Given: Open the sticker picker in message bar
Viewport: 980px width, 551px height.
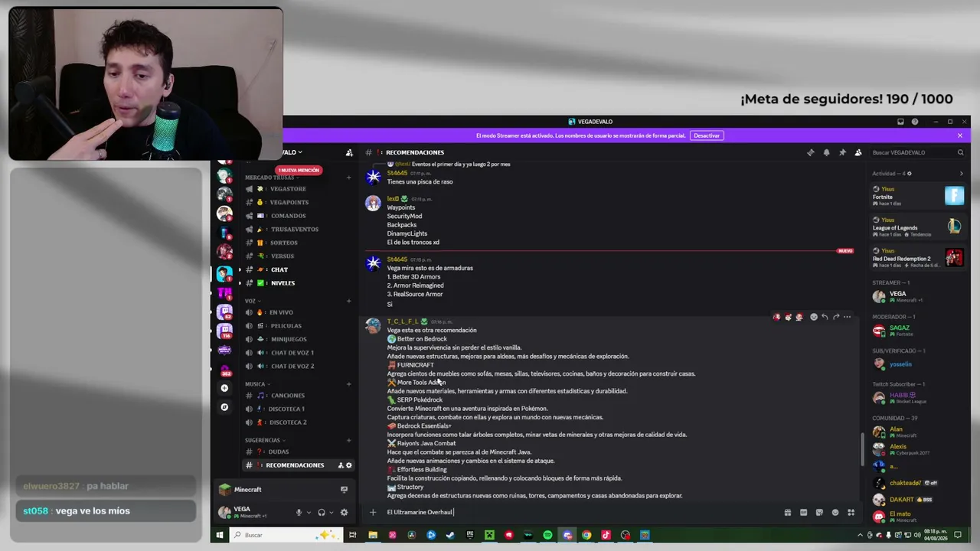Looking at the screenshot, I should click(x=819, y=512).
